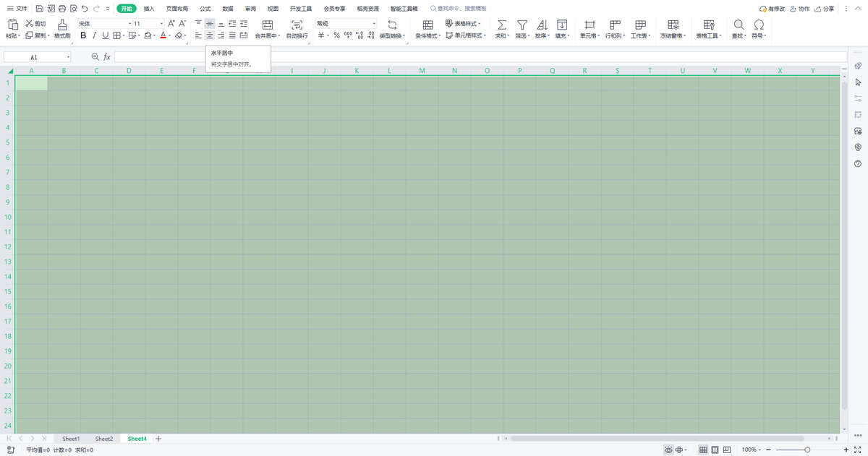Click the Save icon in quick access toolbar
This screenshot has height=456, width=868.
(39, 9)
